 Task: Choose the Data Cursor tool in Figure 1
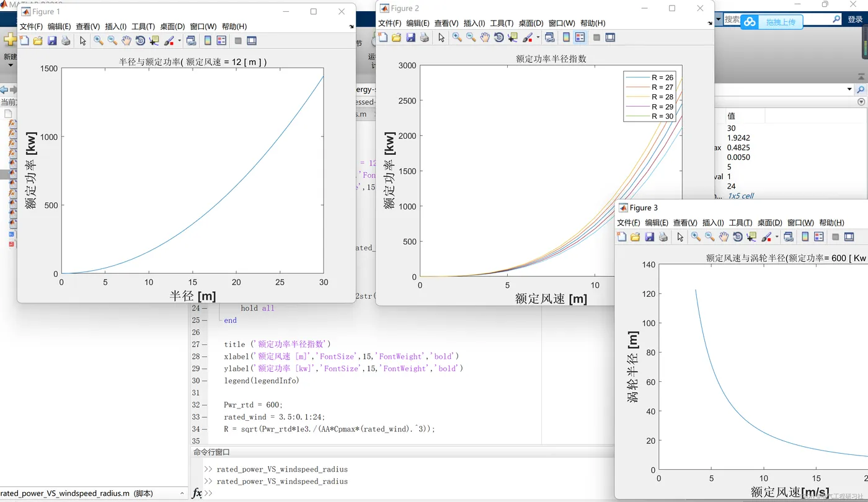[154, 41]
